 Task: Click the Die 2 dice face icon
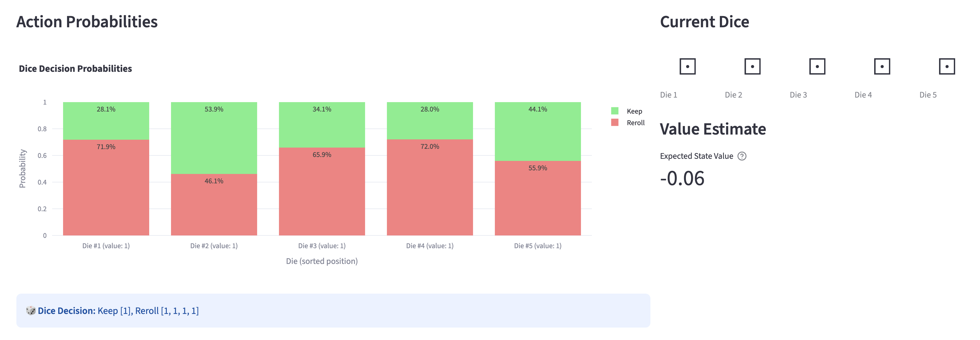coord(752,67)
